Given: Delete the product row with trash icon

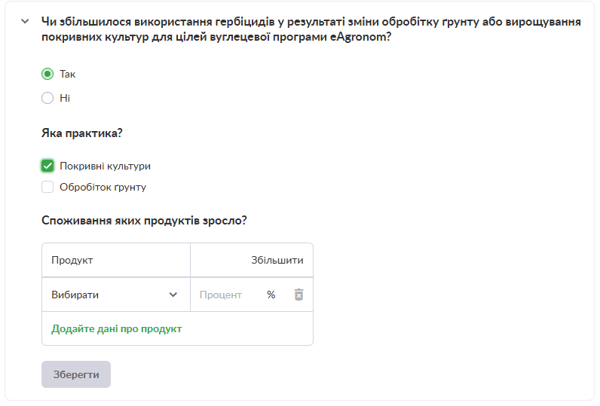Looking at the screenshot, I should point(298,295).
